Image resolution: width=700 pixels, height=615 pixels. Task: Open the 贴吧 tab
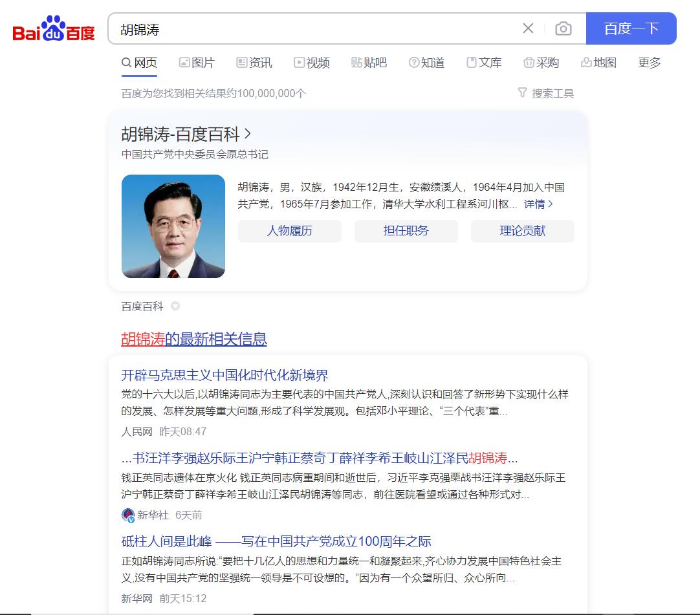369,63
